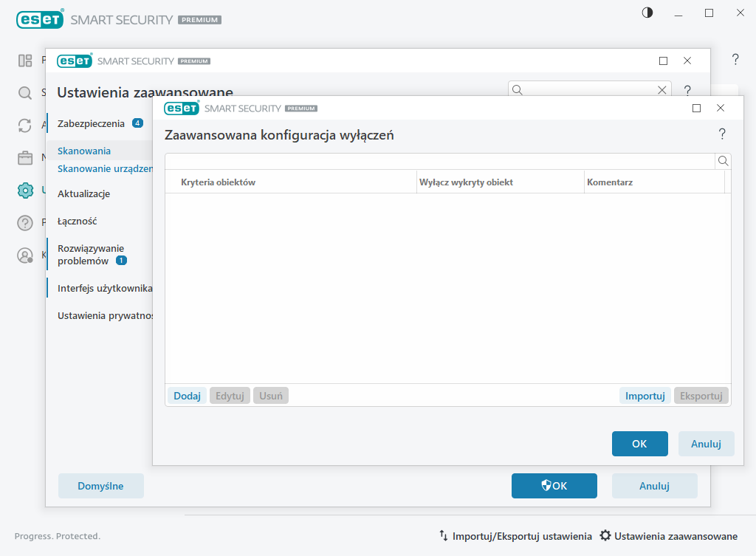Select Aktualizacje in settings sidebar

coord(83,193)
